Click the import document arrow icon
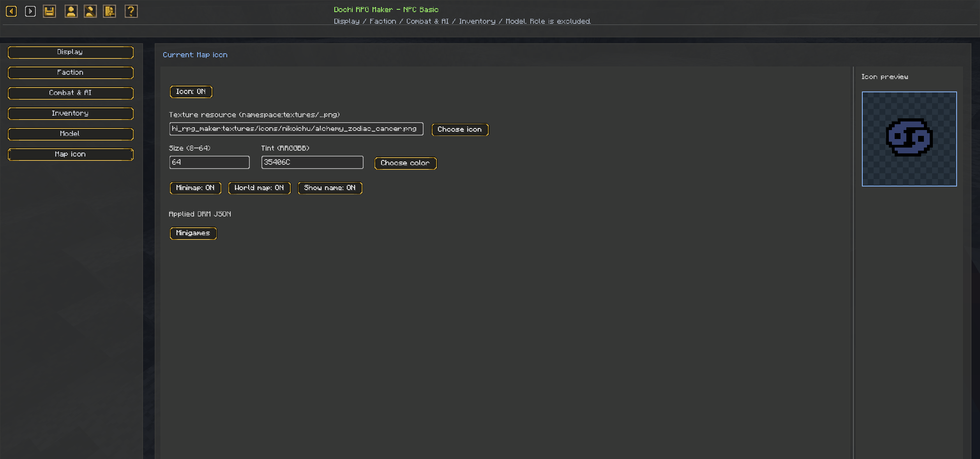 click(109, 11)
